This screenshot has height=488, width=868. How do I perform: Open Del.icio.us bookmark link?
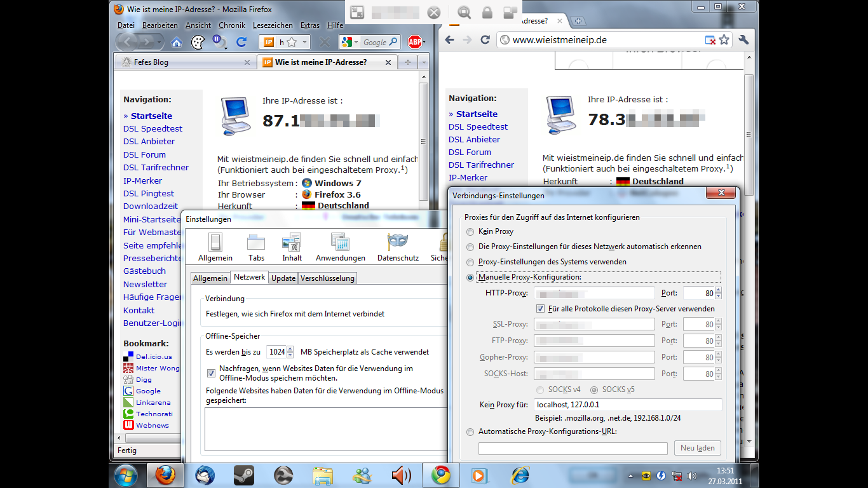154,357
